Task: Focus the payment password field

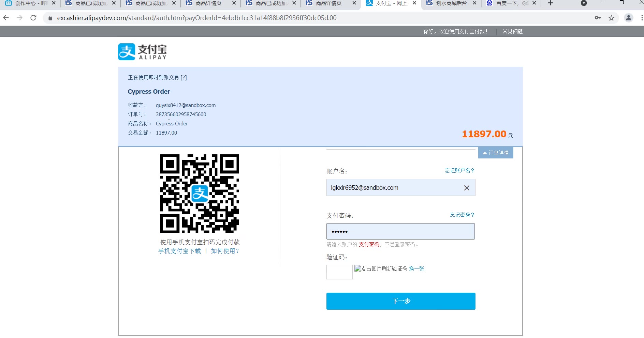Action: [x=400, y=231]
